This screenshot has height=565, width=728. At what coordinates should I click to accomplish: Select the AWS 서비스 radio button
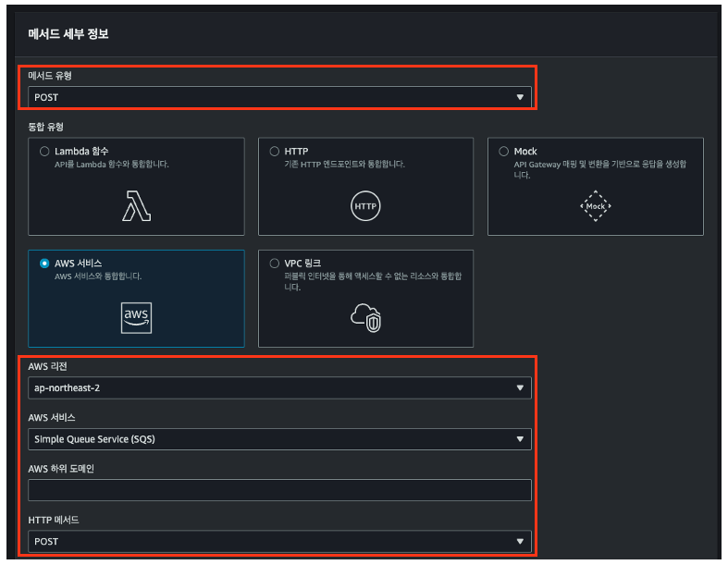44,264
